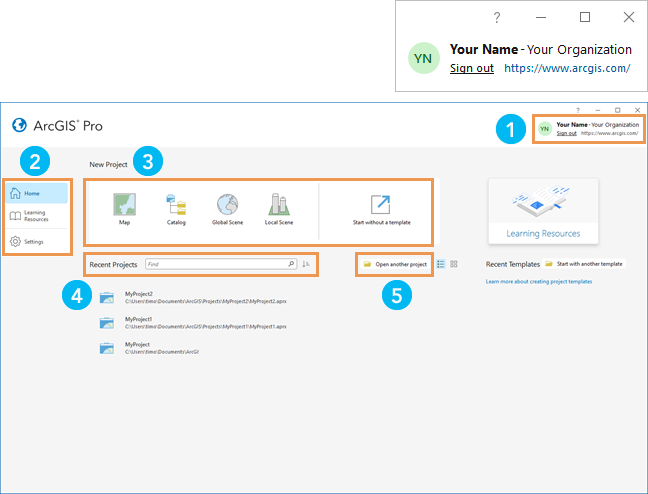Image resolution: width=648 pixels, height=494 pixels.
Task: Click the path text under MyProject2
Action: pos(206,301)
